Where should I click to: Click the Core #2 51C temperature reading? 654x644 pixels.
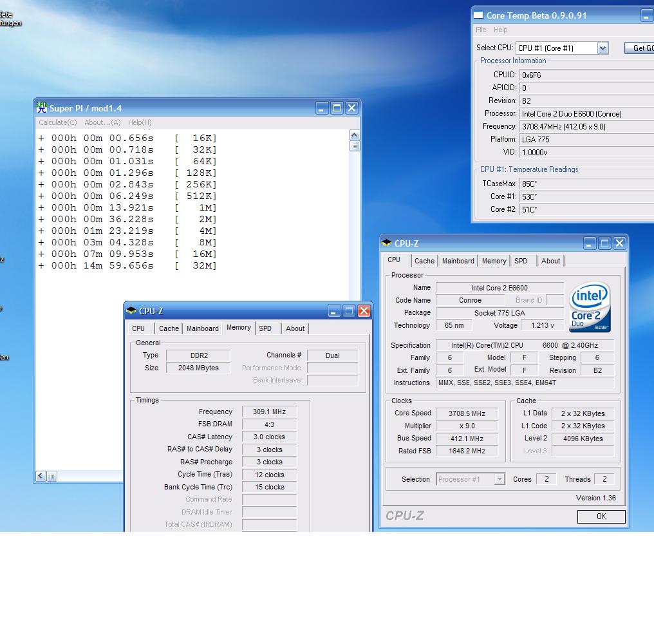click(586, 209)
